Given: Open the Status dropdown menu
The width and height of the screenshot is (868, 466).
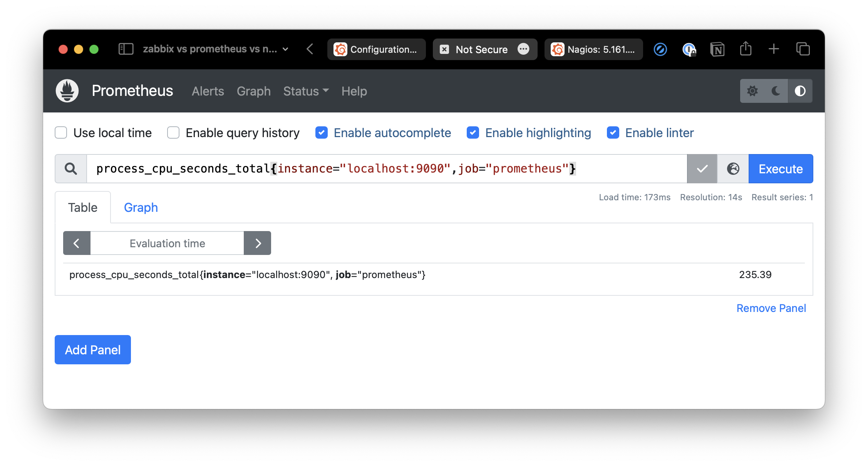Looking at the screenshot, I should pyautogui.click(x=306, y=91).
